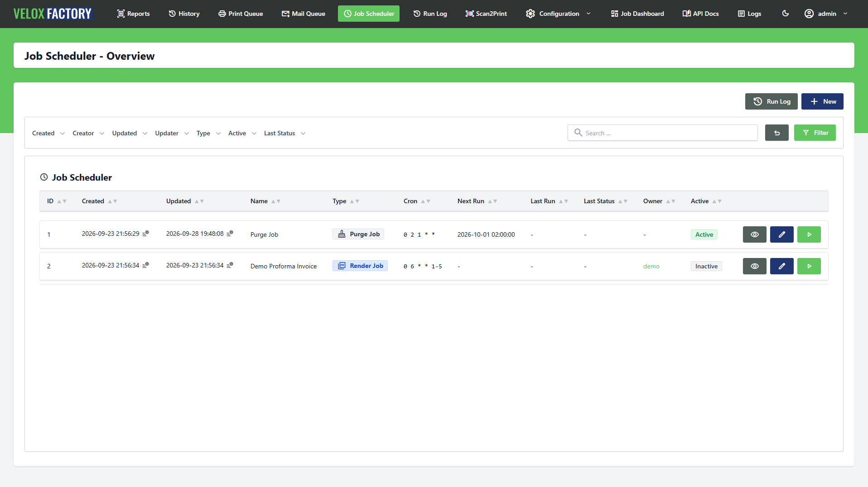The height and width of the screenshot is (487, 868).
Task: Sort table by Name column
Action: click(265, 201)
